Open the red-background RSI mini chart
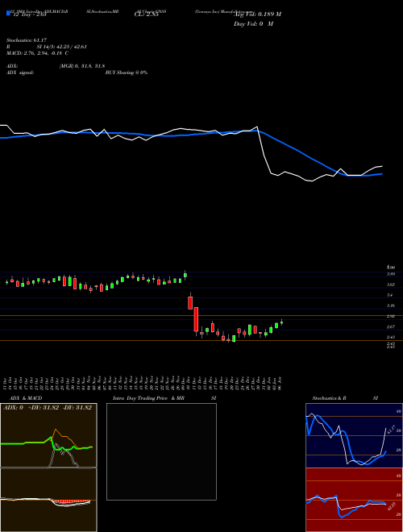 [354, 500]
